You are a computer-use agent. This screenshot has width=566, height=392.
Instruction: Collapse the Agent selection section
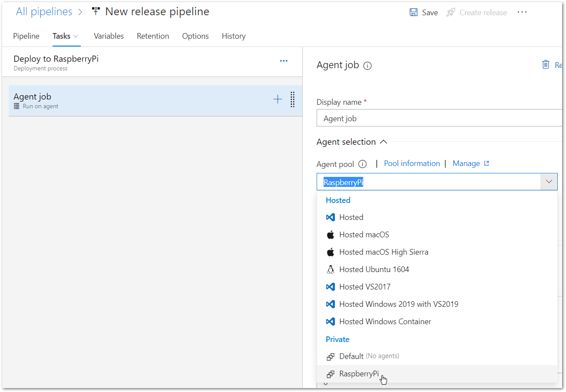click(383, 141)
